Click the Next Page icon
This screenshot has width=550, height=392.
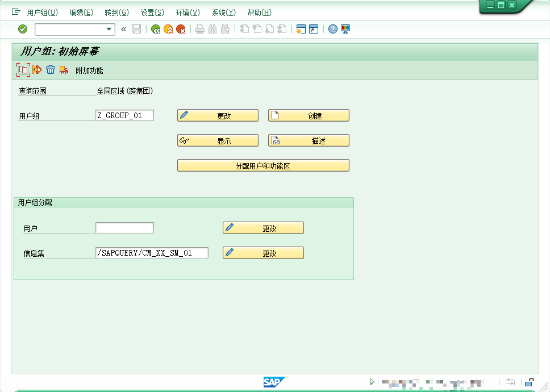pos(269,29)
